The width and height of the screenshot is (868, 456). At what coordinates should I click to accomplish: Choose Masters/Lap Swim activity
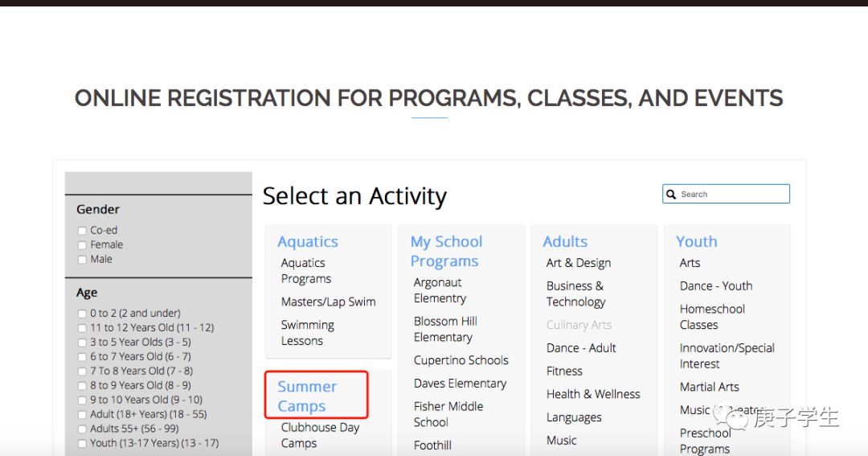pos(328,302)
